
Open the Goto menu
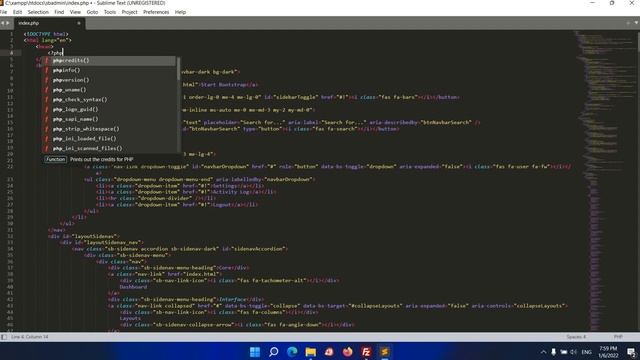point(92,12)
